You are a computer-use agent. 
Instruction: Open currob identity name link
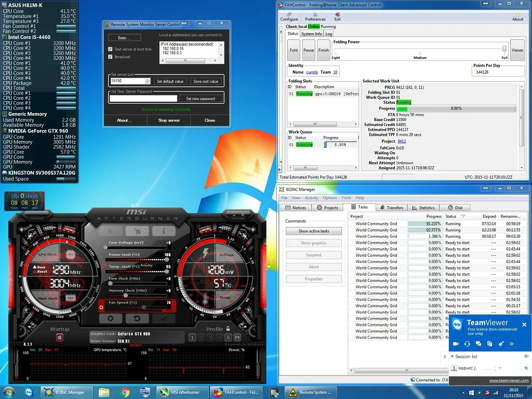(312, 72)
